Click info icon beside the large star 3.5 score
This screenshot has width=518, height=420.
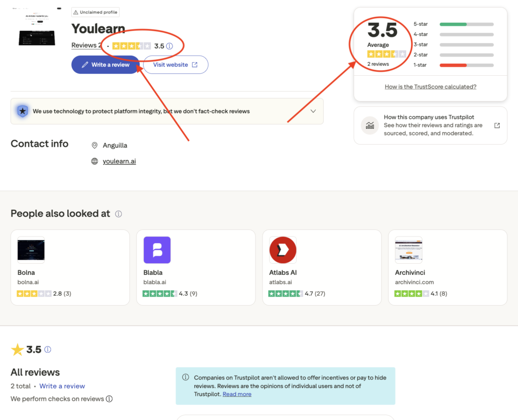pos(48,349)
